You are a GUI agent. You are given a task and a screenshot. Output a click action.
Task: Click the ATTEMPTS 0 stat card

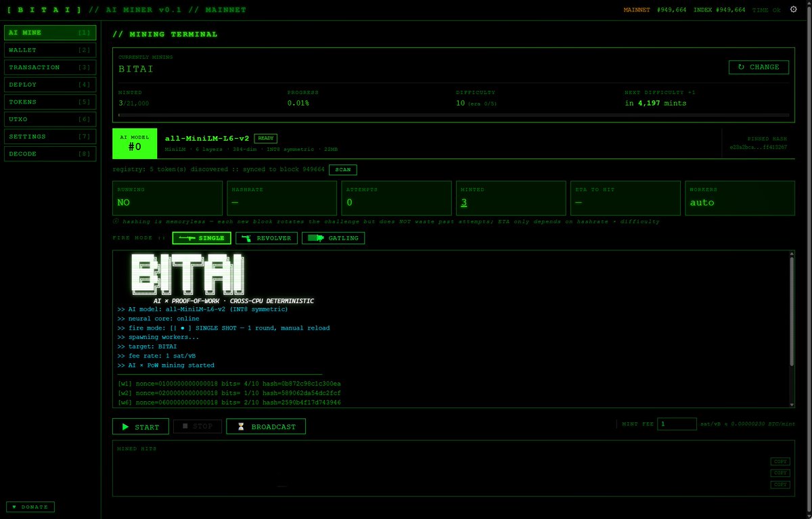pyautogui.click(x=395, y=198)
